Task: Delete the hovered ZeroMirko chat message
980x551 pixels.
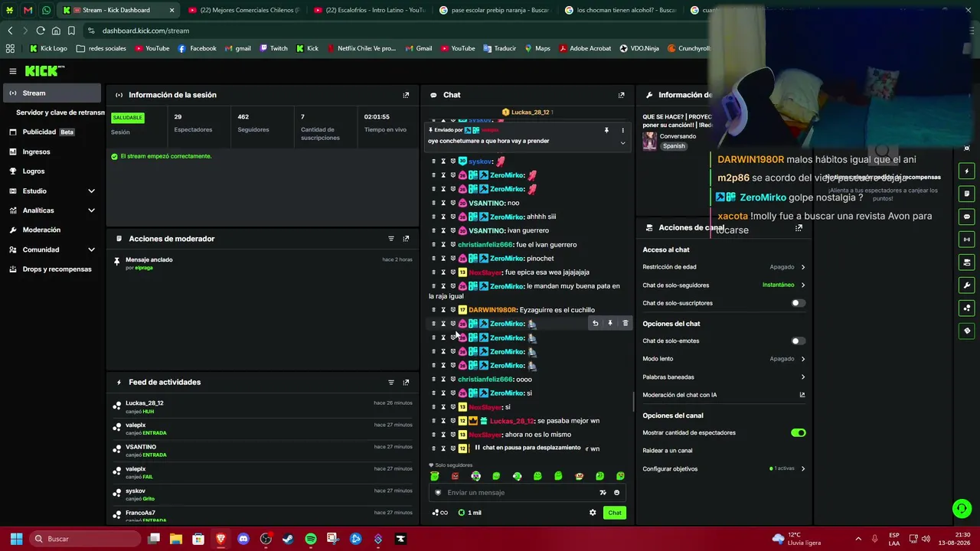Action: click(x=625, y=324)
